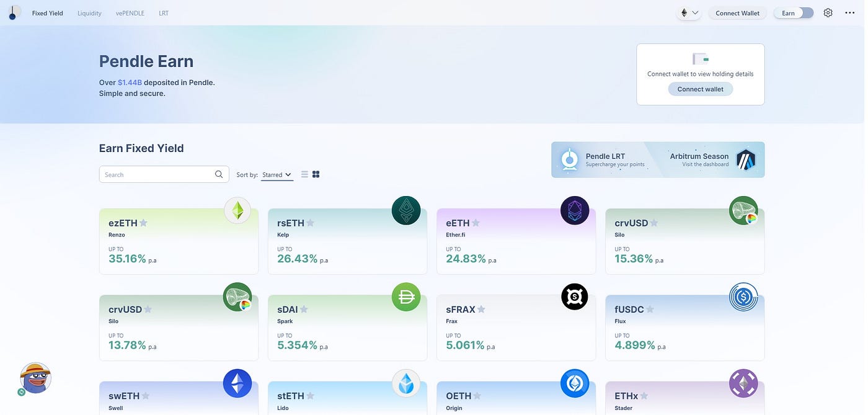Star the ezETH pool
Image resolution: width=868 pixels, height=415 pixels.
point(143,223)
